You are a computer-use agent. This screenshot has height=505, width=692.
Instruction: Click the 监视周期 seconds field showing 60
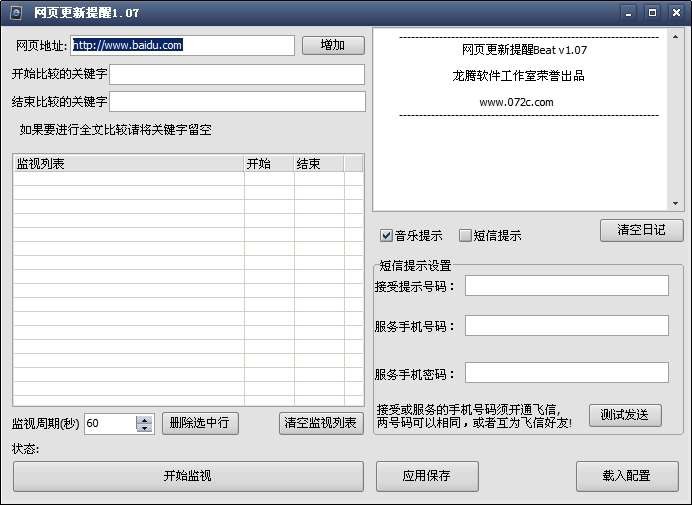coord(110,424)
